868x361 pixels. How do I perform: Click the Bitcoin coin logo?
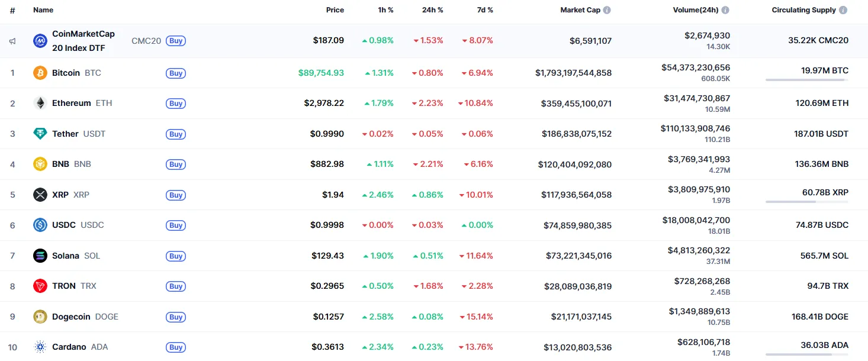[40, 73]
